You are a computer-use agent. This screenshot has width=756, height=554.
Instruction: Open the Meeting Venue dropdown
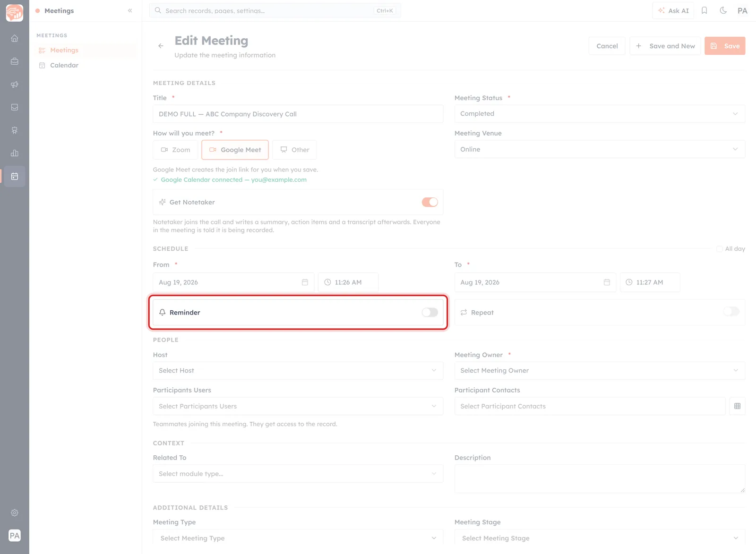click(600, 149)
